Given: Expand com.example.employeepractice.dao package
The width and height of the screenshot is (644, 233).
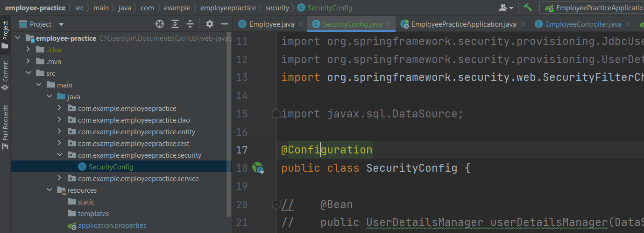Looking at the screenshot, I should coord(59,120).
